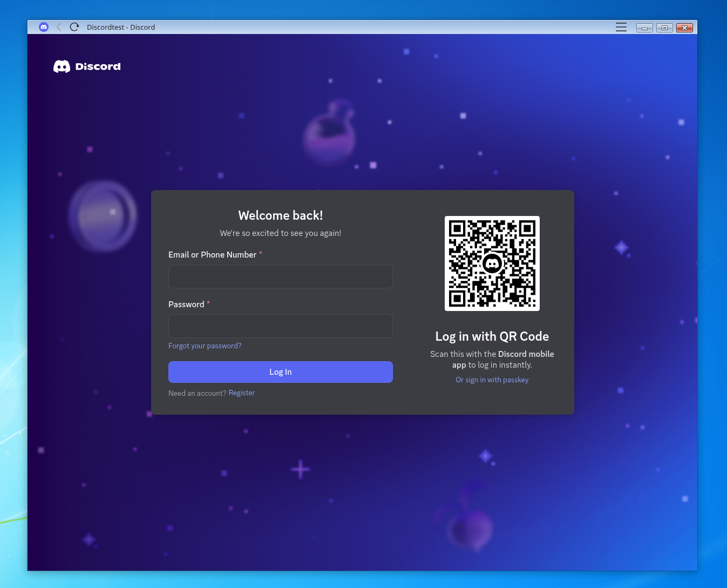Viewport: 727px width, 588px height.
Task: Click 'We're so excited to see you again!' text
Action: coord(281,233)
